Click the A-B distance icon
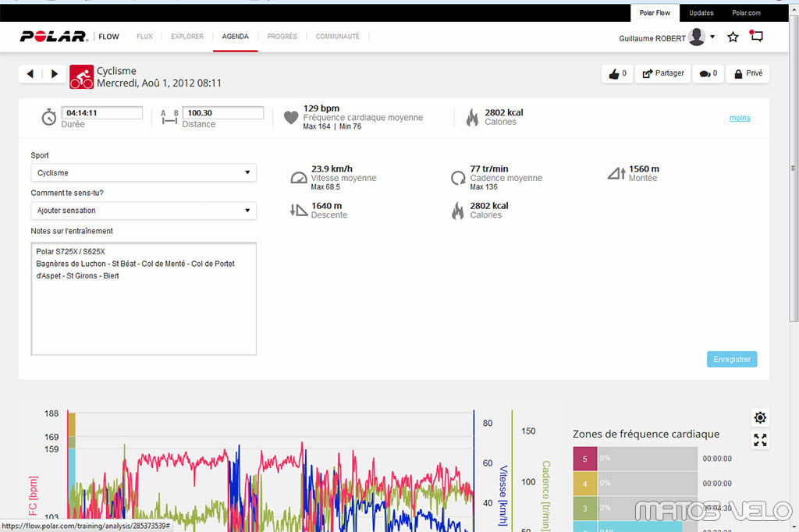Image resolution: width=799 pixels, height=532 pixels. [x=169, y=118]
